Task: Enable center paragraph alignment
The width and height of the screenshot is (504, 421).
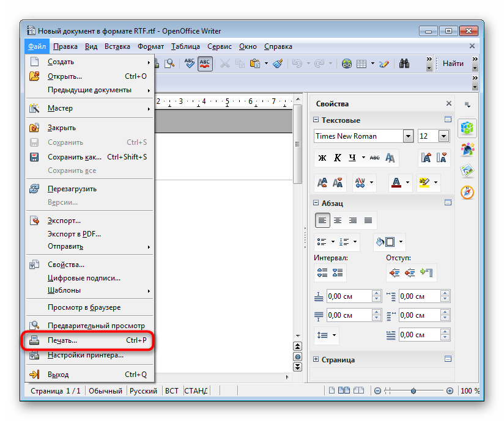Action: pyautogui.click(x=338, y=220)
